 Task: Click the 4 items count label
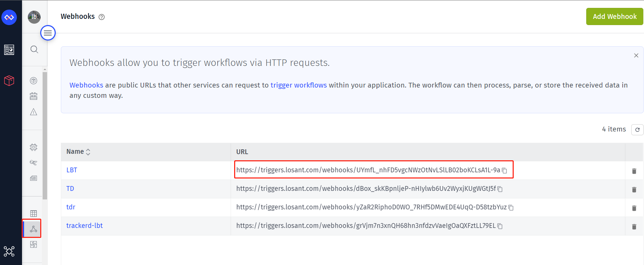pyautogui.click(x=614, y=129)
